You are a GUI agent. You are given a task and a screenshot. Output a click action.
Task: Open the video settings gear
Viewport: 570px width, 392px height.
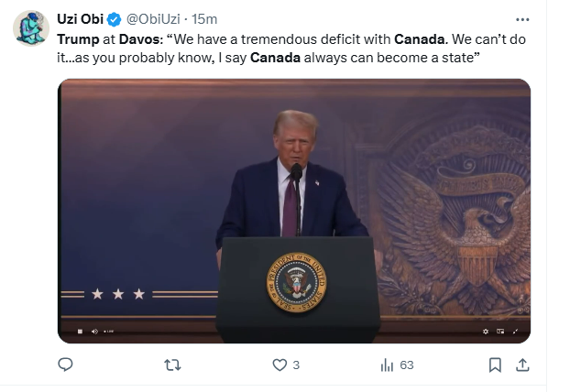[x=486, y=332]
